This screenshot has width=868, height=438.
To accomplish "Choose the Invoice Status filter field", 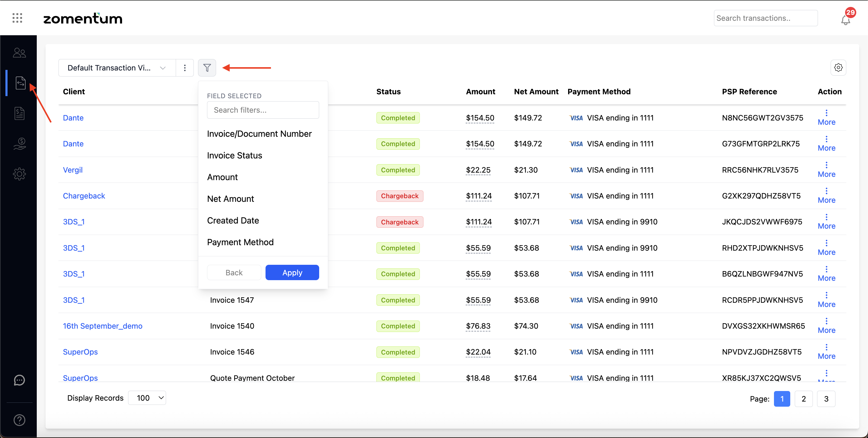I will tap(234, 155).
